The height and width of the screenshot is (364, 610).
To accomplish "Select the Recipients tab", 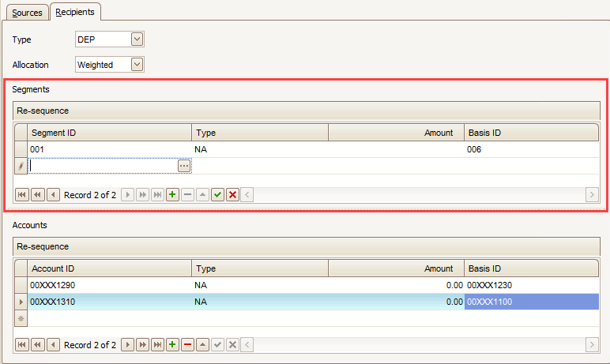I will tap(74, 13).
